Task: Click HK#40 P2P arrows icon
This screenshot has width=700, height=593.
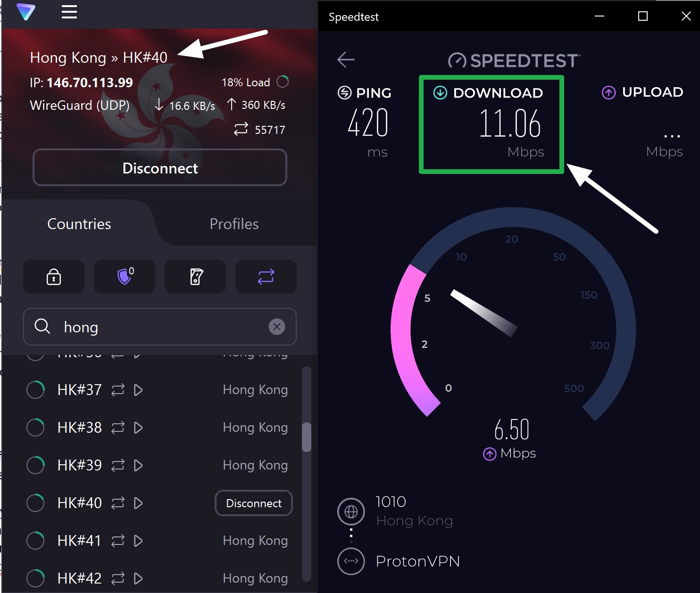Action: (x=118, y=503)
